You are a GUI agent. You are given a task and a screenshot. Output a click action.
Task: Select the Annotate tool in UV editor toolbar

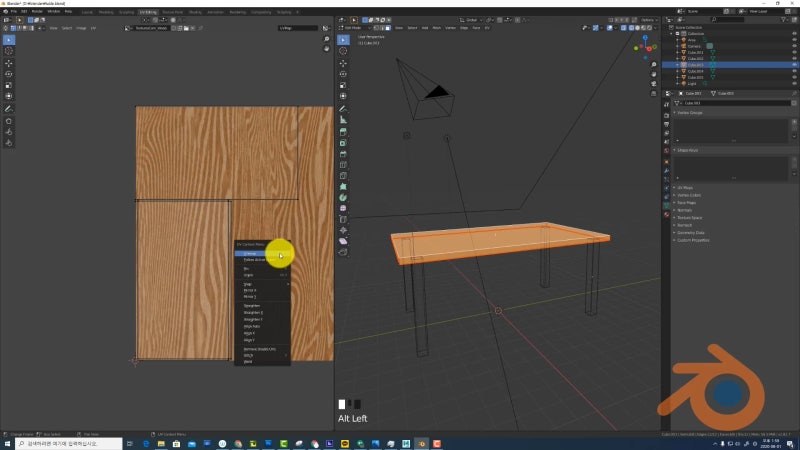tap(9, 109)
